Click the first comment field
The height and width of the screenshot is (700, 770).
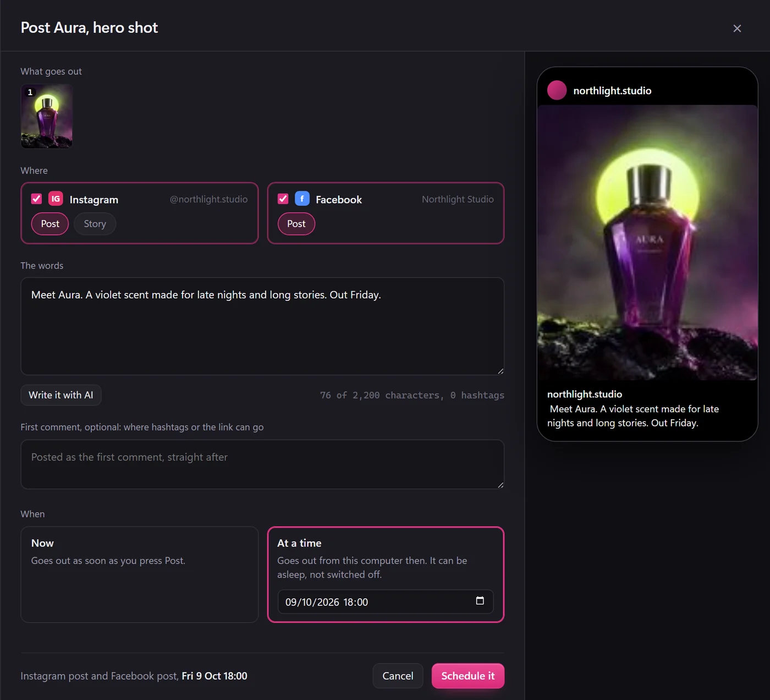click(262, 464)
